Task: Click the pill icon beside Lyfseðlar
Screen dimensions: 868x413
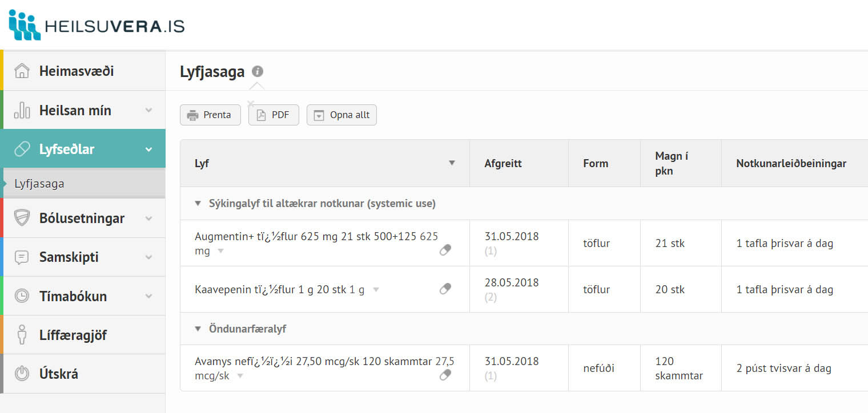Action: point(22,149)
